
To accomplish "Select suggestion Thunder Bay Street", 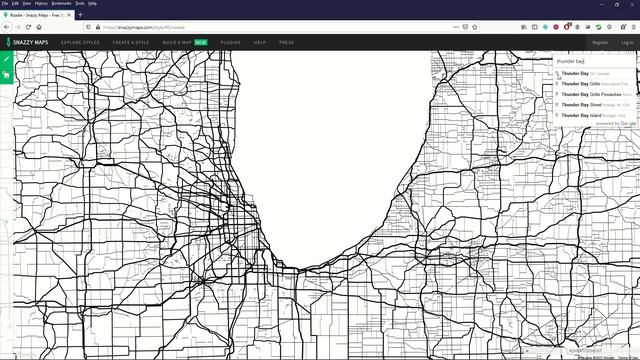I will click(x=594, y=105).
